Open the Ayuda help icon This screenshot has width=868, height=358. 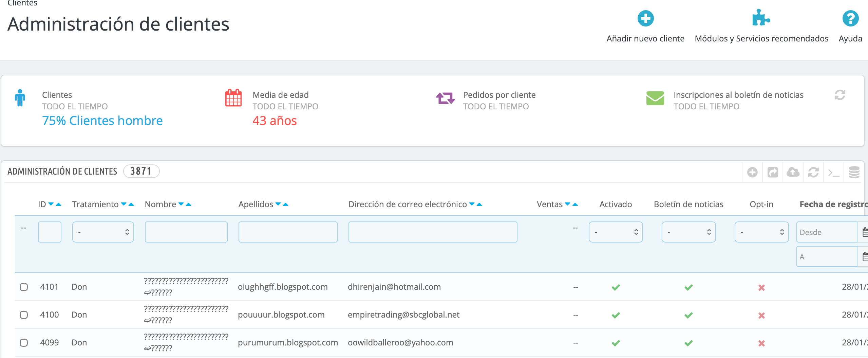[850, 19]
